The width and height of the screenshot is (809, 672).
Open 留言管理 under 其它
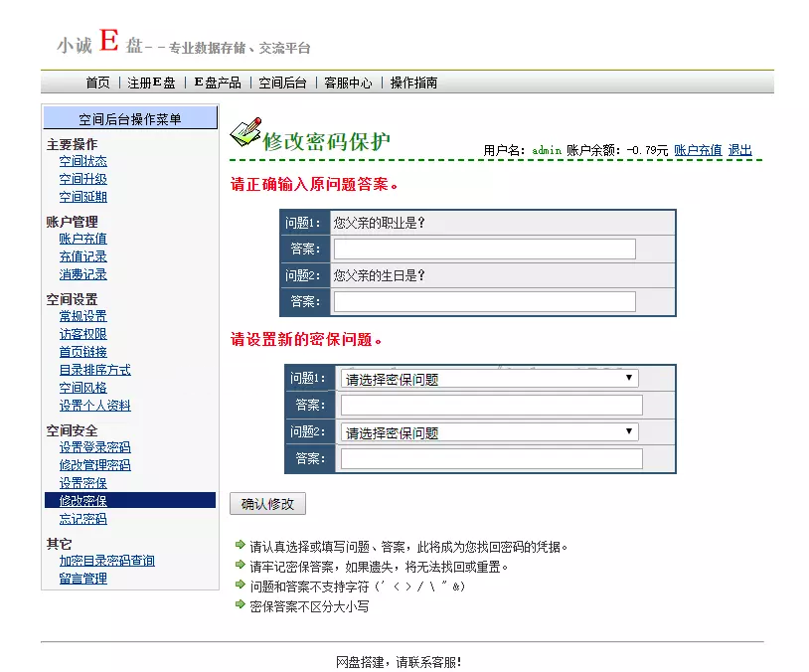tap(82, 579)
